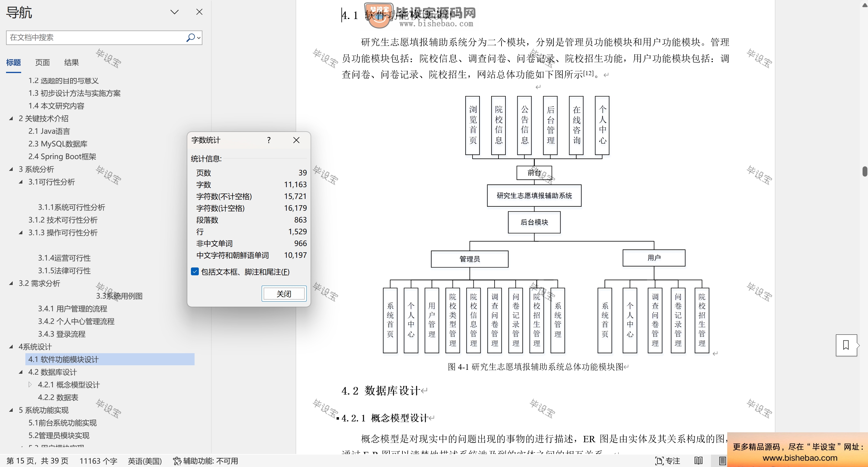The height and width of the screenshot is (467, 868).
Task: Click the 管理员 box in the diagram
Action: tap(469, 259)
